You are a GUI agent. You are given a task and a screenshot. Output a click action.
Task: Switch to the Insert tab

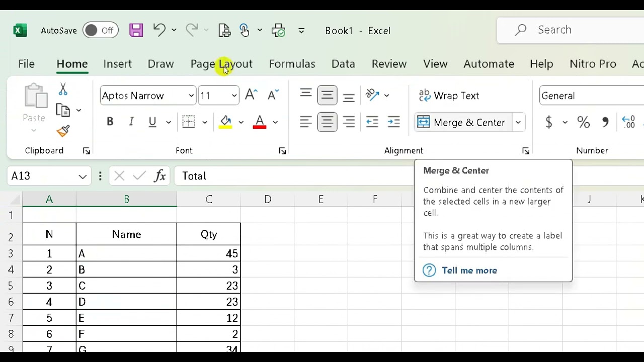tap(117, 64)
